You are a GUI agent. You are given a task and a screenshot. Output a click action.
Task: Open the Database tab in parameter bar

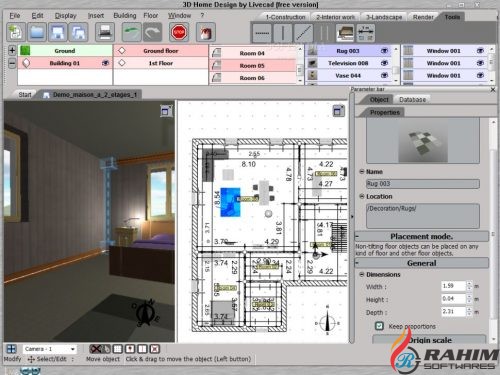pos(412,99)
